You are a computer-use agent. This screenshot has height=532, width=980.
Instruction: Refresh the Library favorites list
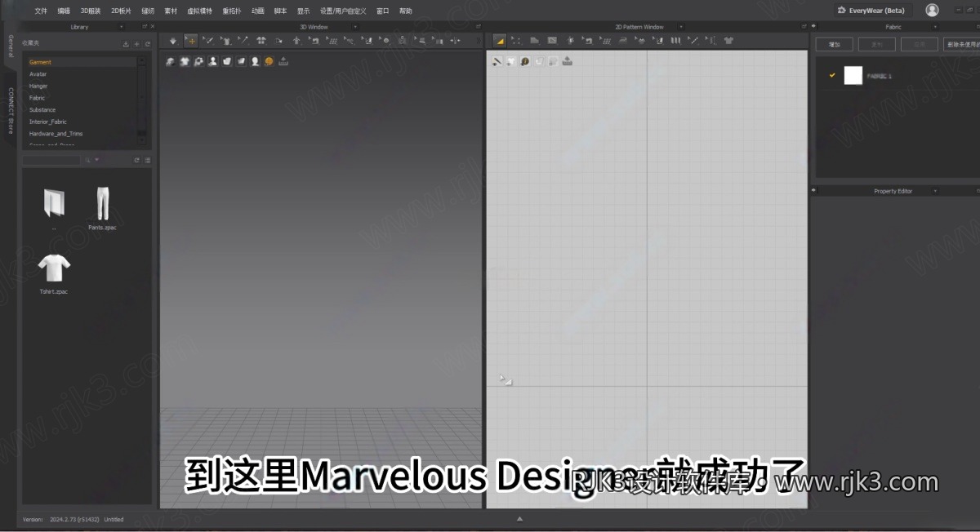click(x=147, y=44)
